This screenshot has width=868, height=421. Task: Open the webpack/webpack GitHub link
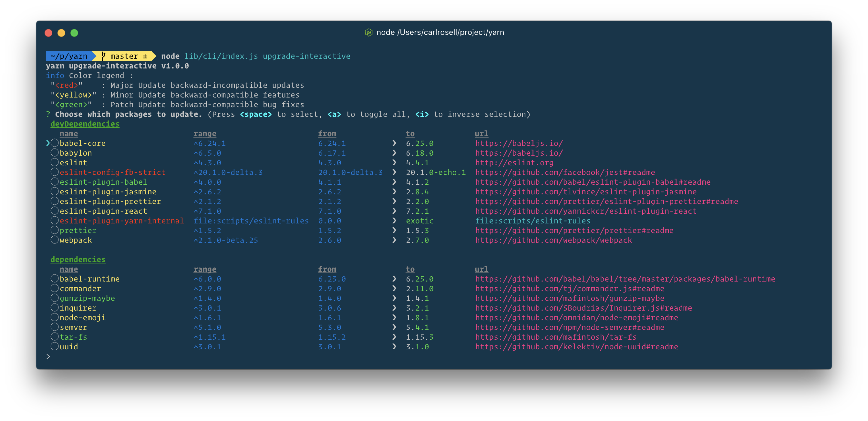[553, 240]
